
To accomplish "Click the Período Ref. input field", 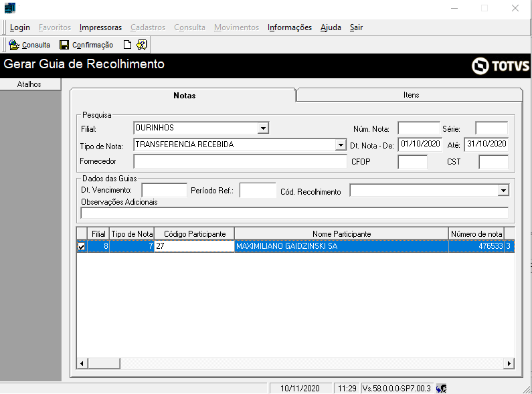I will coord(258,190).
